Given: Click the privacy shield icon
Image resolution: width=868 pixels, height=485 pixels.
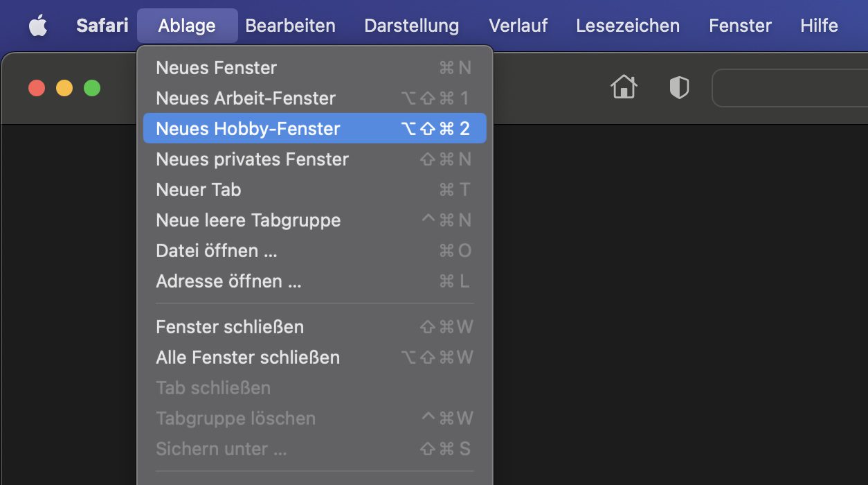Looking at the screenshot, I should click(x=679, y=87).
